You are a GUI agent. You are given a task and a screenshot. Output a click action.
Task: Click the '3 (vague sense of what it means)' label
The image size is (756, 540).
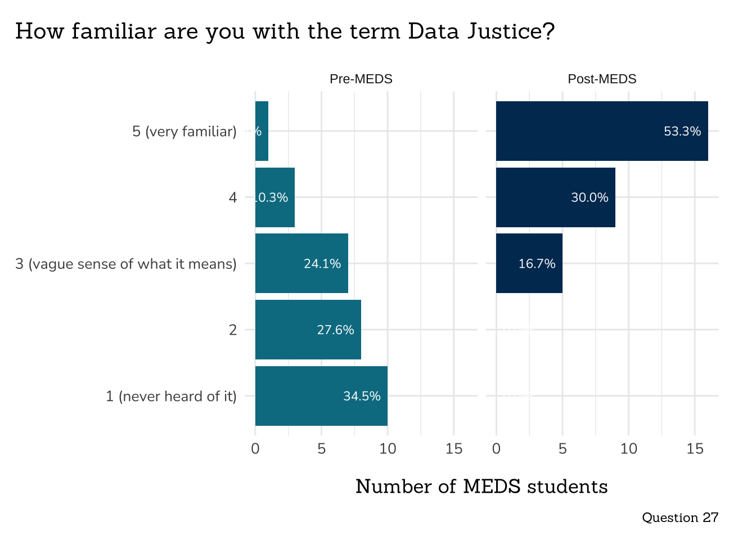coord(126,264)
